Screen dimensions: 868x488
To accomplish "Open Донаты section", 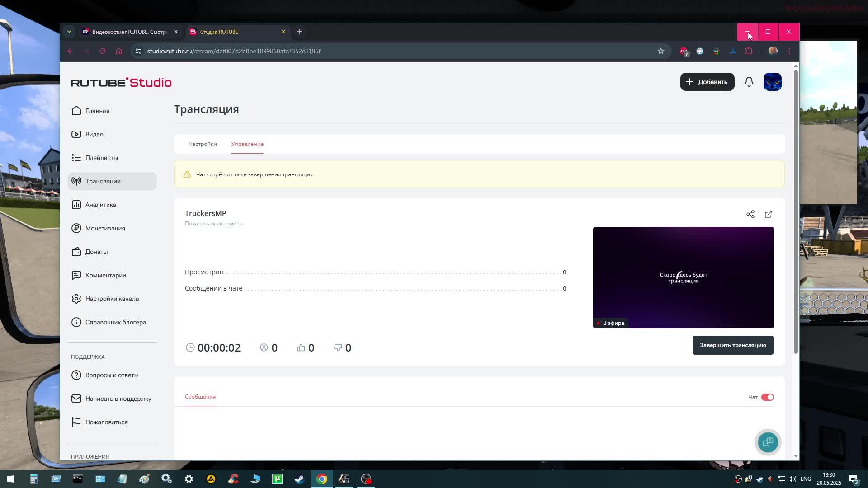I will coord(112,252).
